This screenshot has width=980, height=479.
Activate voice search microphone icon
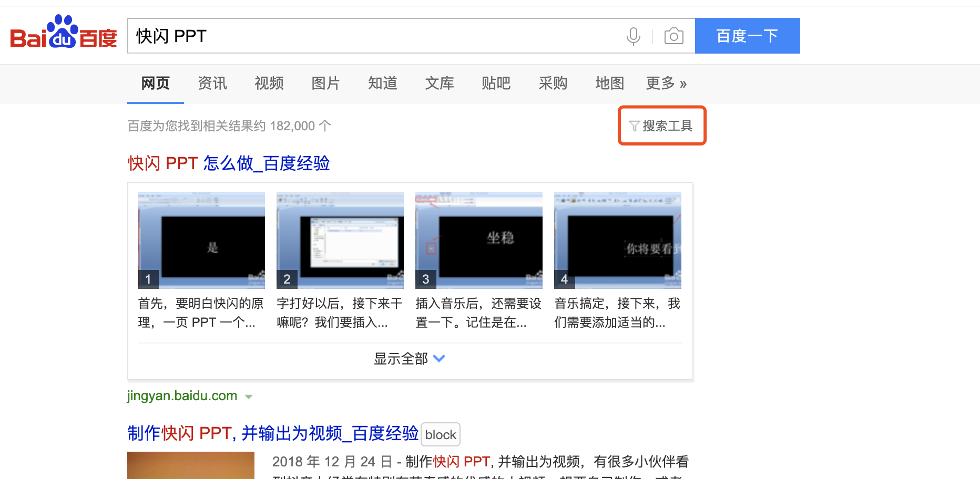[x=634, y=36]
